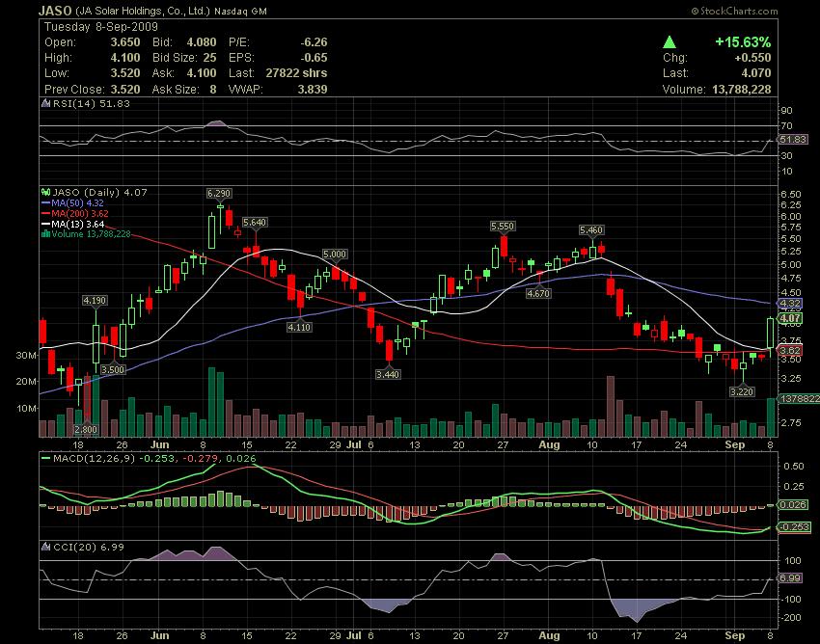Click the Aug label on the price chart axis
This screenshot has width=820, height=644.
tap(549, 444)
